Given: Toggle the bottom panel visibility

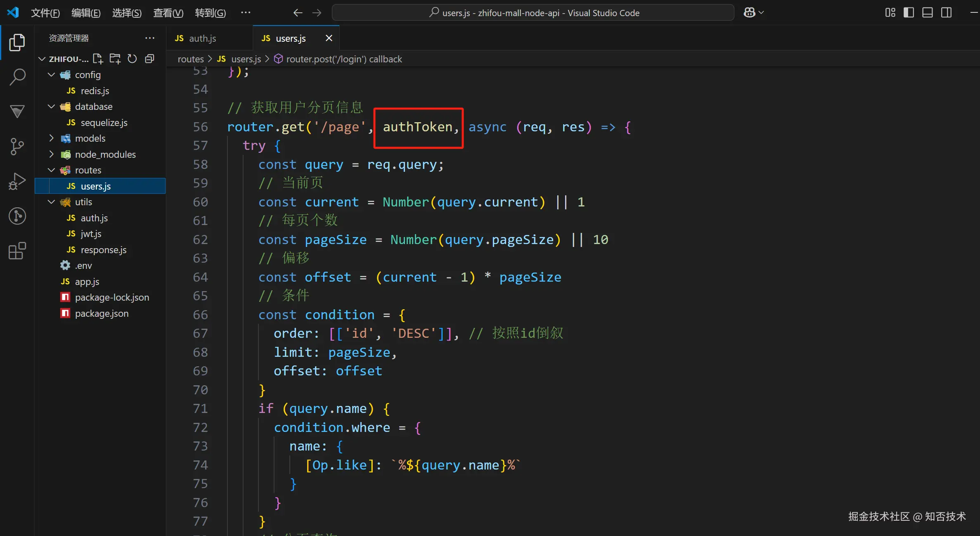Looking at the screenshot, I should click(927, 13).
